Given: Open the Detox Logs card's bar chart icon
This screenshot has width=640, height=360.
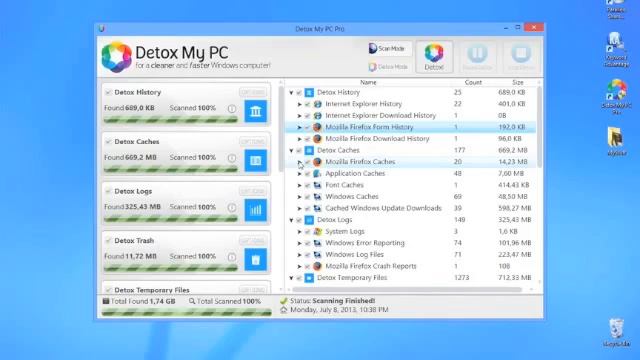Looking at the screenshot, I should [x=256, y=210].
